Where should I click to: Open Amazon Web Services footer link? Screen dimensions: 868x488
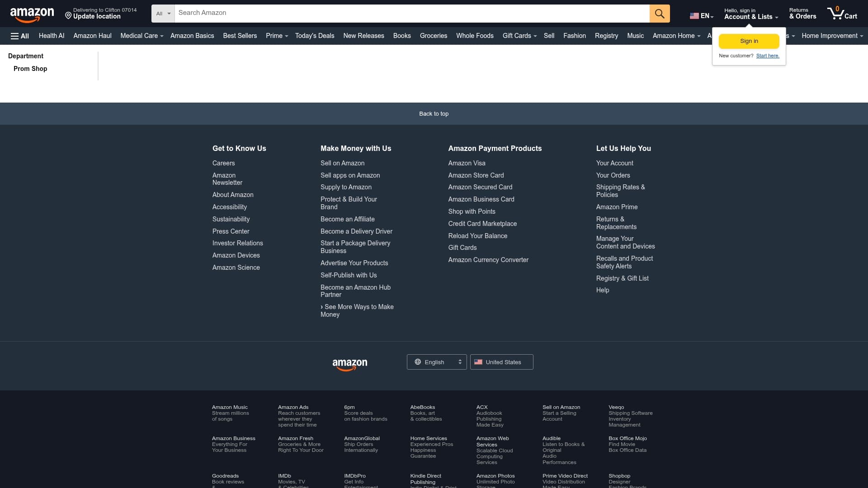pyautogui.click(x=492, y=441)
